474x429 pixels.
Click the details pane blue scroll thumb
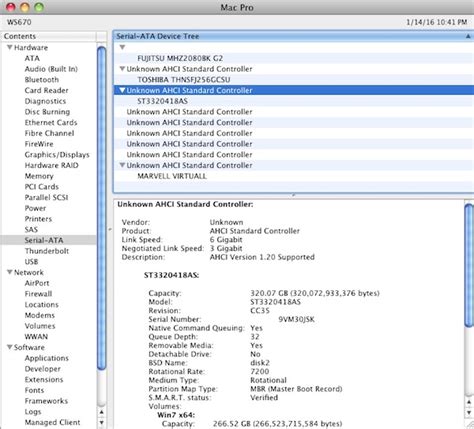469,265
